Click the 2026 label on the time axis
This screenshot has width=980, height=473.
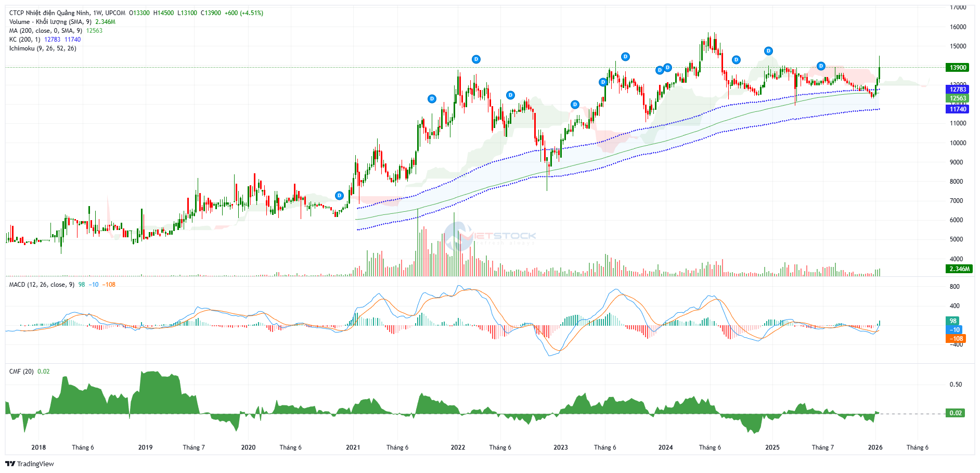(x=875, y=448)
